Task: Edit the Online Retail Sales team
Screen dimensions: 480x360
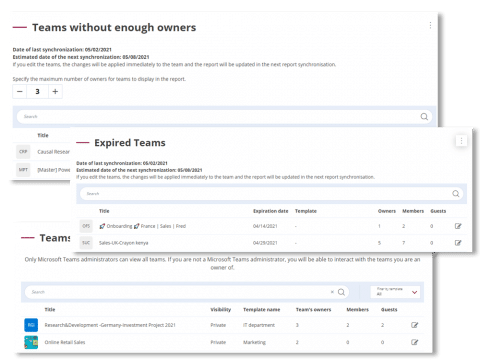Action: tap(414, 342)
